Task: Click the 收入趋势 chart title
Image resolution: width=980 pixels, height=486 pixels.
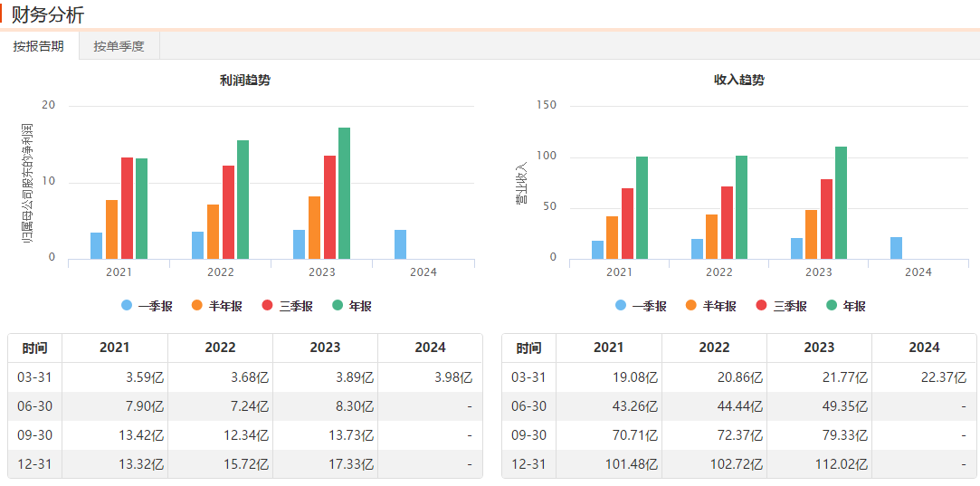Action: coord(738,80)
